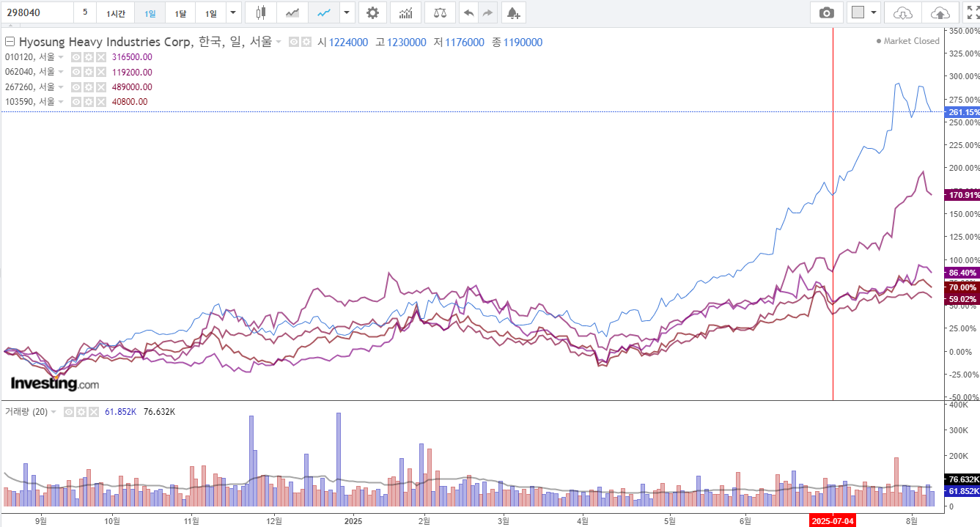Select the 1달 interval
Image resolution: width=980 pixels, height=527 pixels.
point(180,13)
